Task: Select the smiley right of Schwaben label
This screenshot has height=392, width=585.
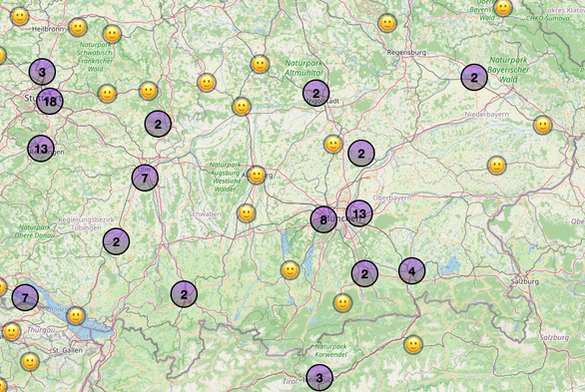Action: 247,213
